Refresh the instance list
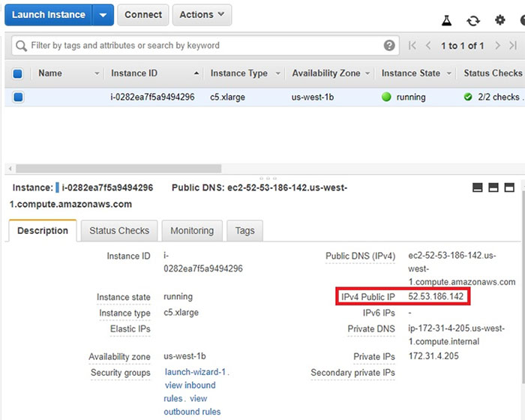The image size is (525, 420). pyautogui.click(x=473, y=21)
